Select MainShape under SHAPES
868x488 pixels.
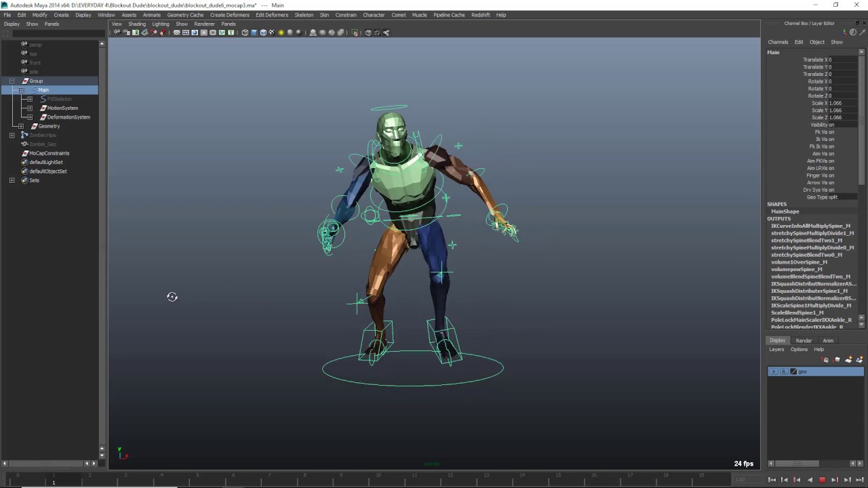[x=785, y=211]
